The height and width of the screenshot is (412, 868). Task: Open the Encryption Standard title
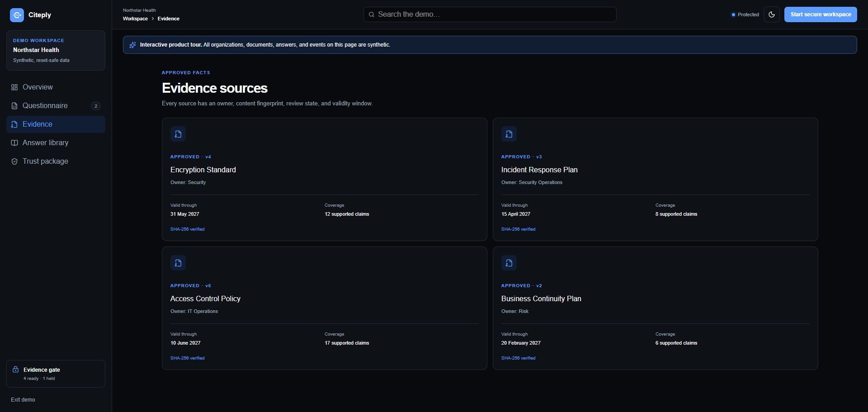point(203,170)
